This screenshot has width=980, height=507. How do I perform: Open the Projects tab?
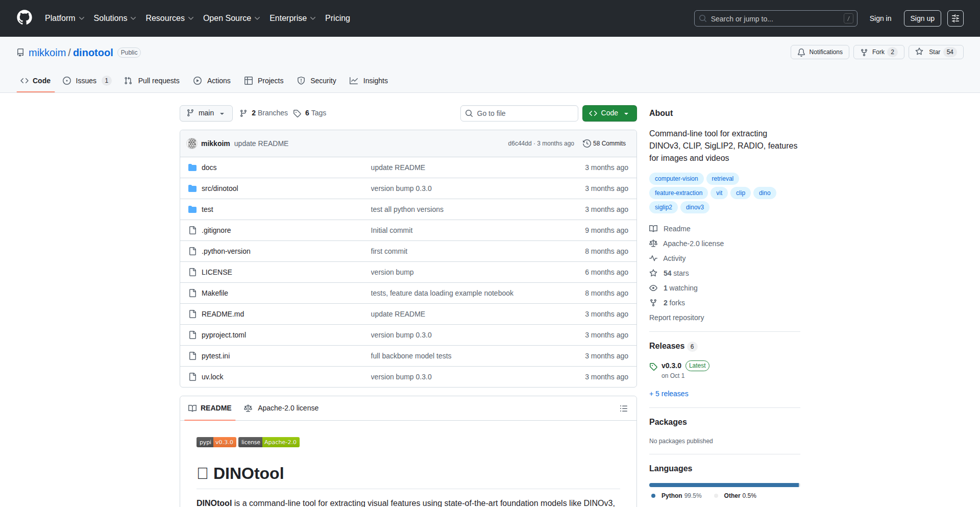coord(264,81)
